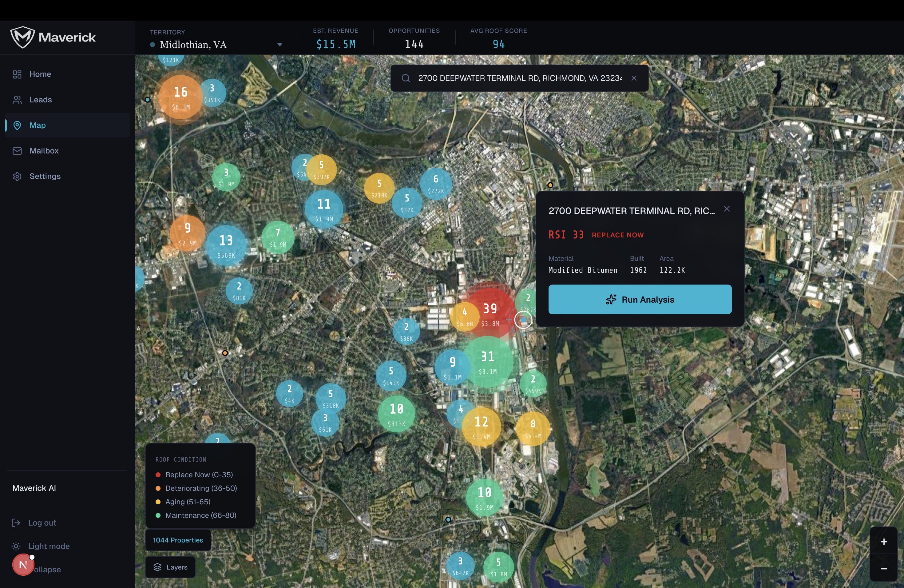Image resolution: width=904 pixels, height=588 pixels.
Task: Click the Maverick shield logo
Action: tap(22, 37)
